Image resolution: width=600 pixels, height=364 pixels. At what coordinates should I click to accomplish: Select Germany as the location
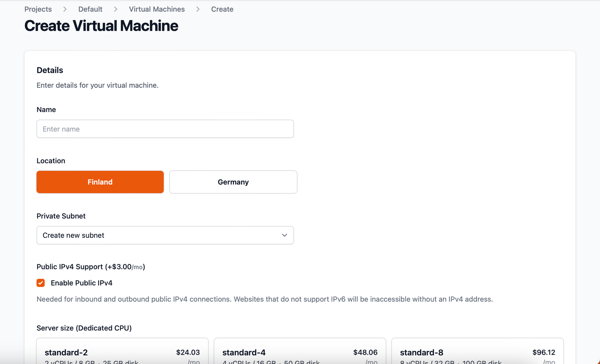coord(233,182)
